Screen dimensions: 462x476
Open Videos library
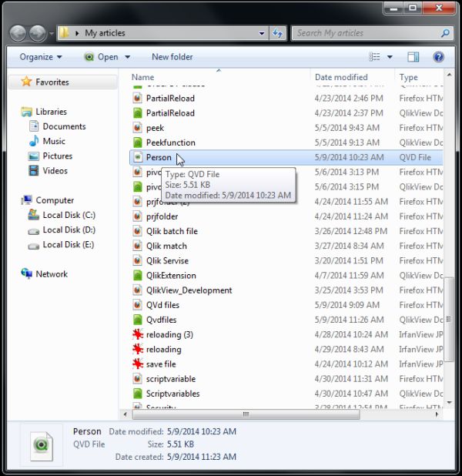(x=55, y=171)
